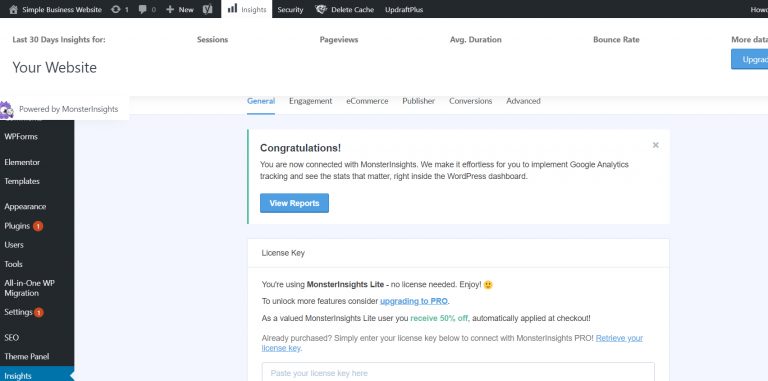Click the View Reports button
Screen dimensions: 768x381
coord(294,203)
